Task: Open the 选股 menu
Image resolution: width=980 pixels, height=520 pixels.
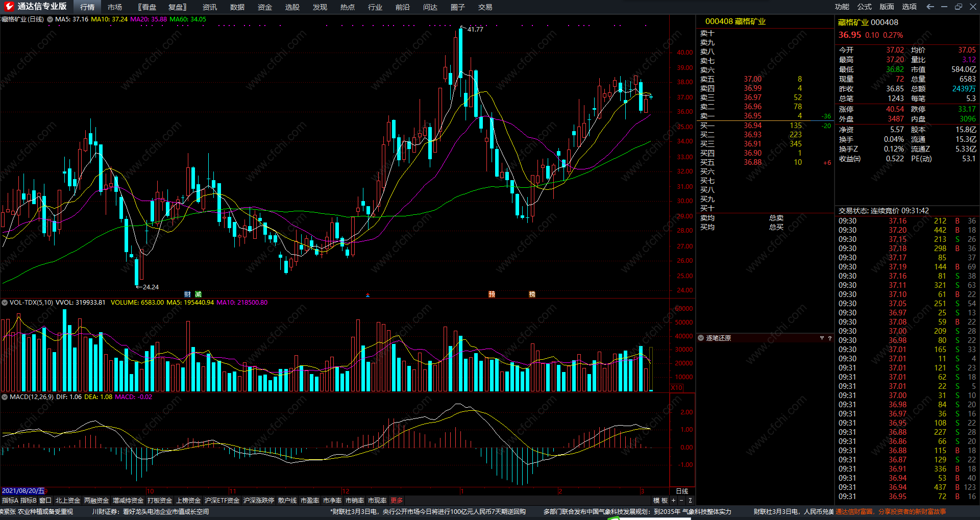Action: [x=292, y=7]
